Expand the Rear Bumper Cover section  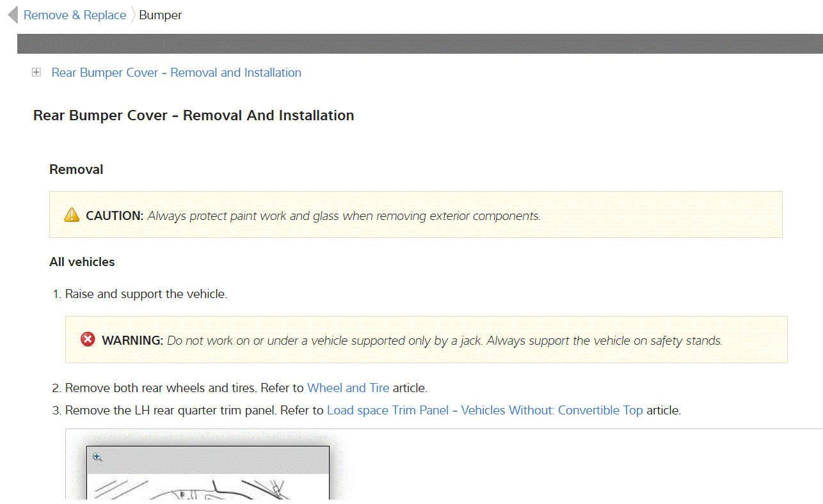pos(36,73)
